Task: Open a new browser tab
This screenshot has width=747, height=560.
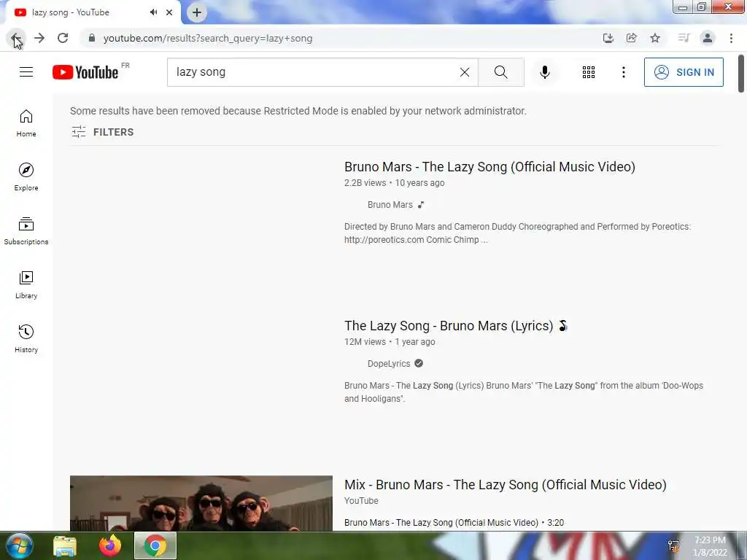Action: point(197,12)
